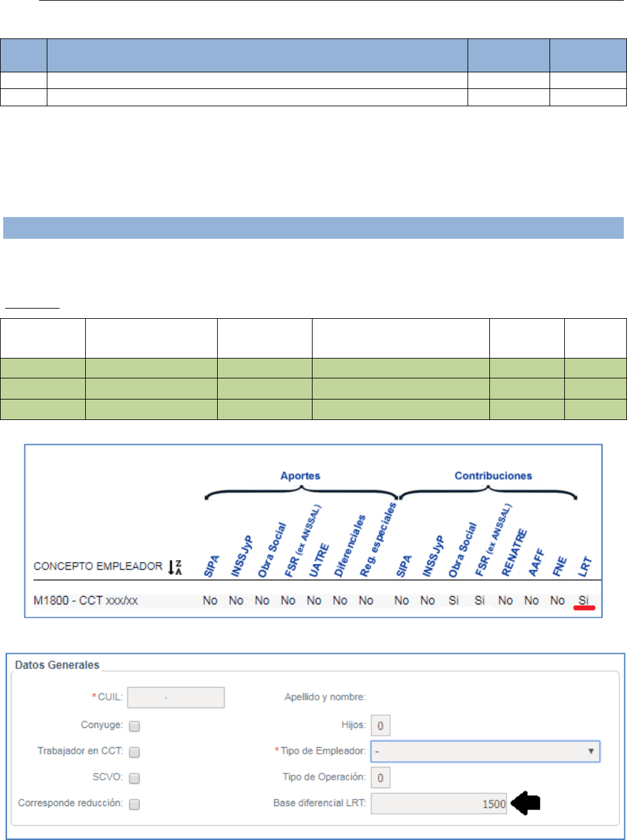Click the Contribuciones group heading

pos(488,477)
